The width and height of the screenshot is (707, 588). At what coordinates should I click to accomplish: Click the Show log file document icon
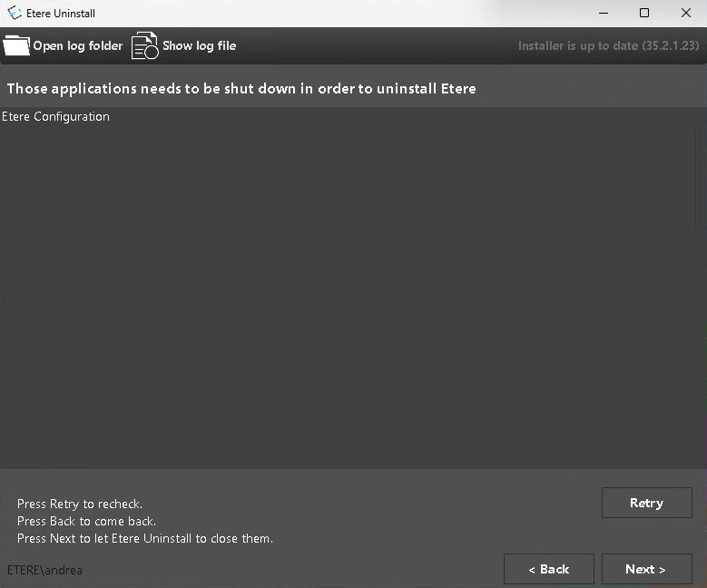click(x=144, y=45)
